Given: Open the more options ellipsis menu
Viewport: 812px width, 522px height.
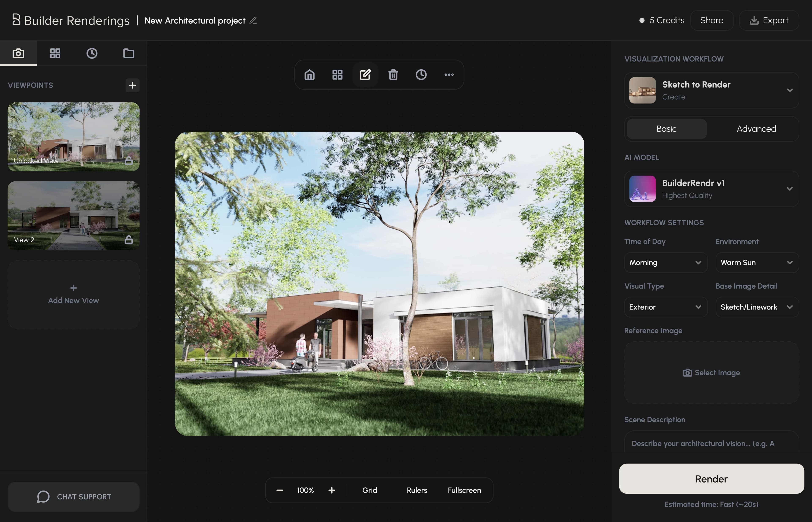Looking at the screenshot, I should (x=449, y=75).
